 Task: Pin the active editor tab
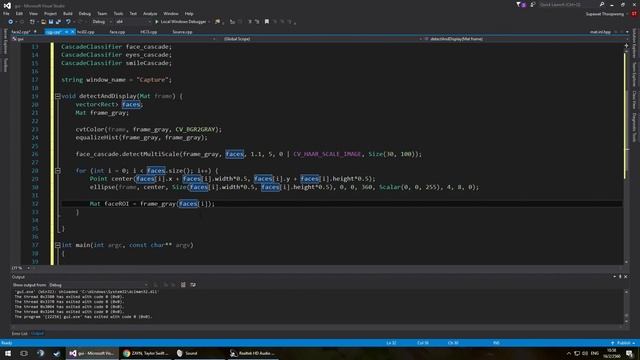click(66, 32)
